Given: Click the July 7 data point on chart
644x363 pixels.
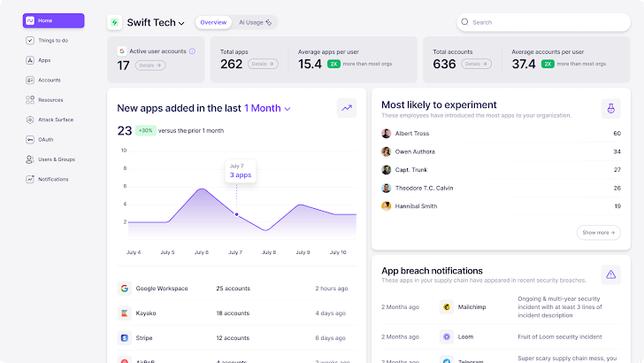Looking at the screenshot, I should 236,214.
